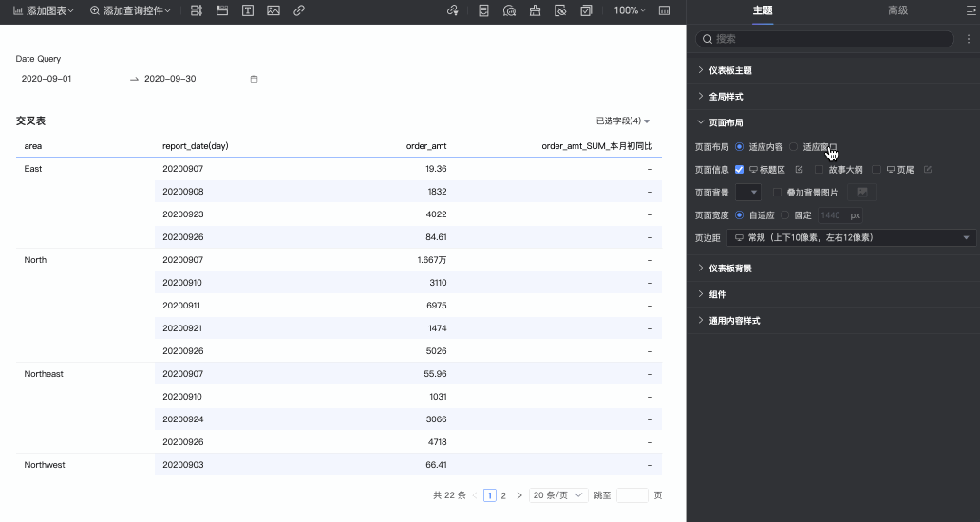Screen dimensions: 980x522
Task: Click the tab container icon in toolbar
Action: [222, 10]
